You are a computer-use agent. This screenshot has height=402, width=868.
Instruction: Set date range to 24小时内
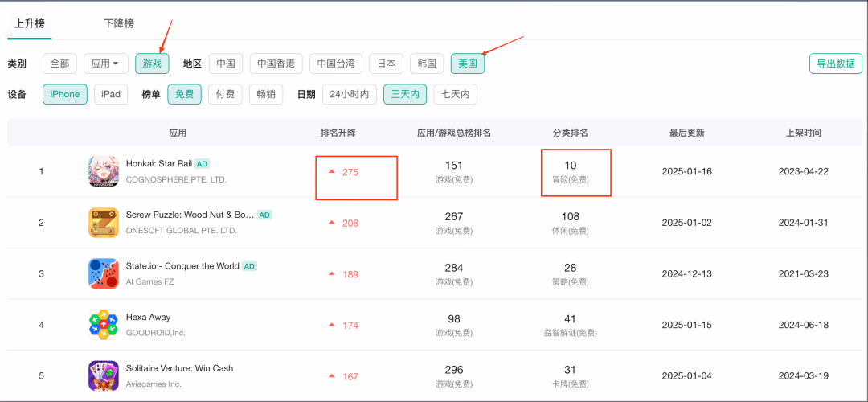click(350, 94)
